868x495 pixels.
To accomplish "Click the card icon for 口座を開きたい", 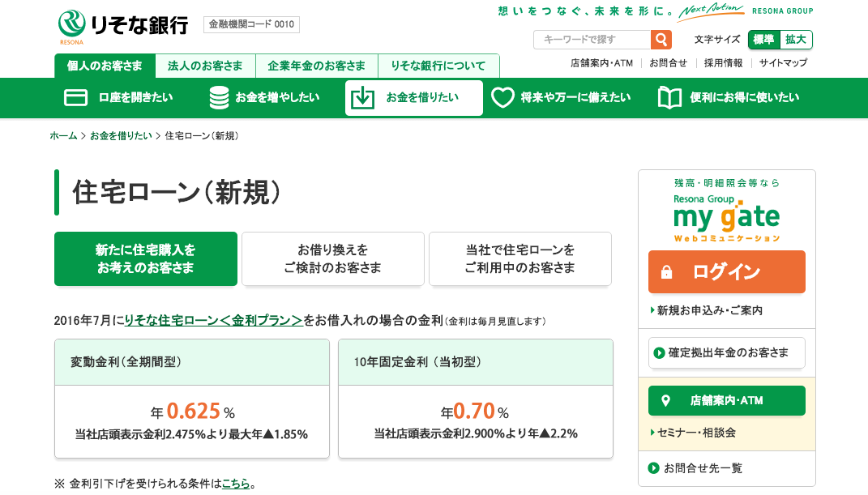I will (x=75, y=98).
